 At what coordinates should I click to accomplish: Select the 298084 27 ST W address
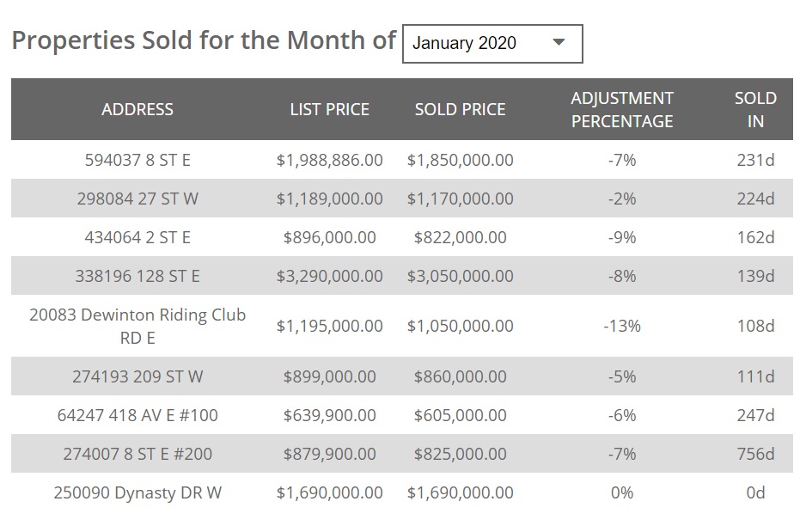pyautogui.click(x=137, y=199)
